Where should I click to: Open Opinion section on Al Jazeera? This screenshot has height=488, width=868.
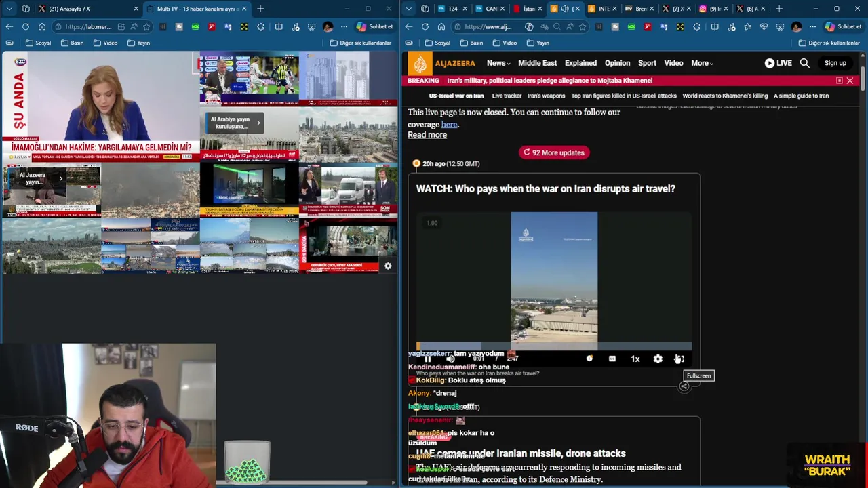click(617, 63)
